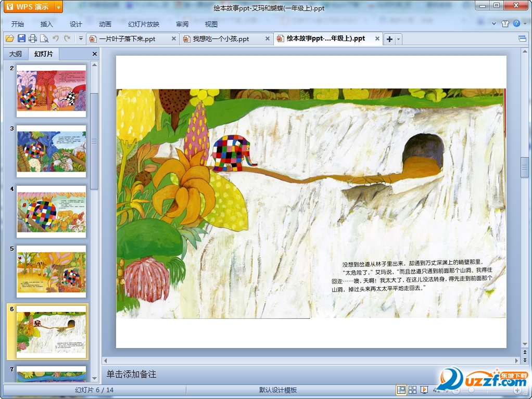Open the WPS 演示 application menu button
Viewport: 532px width, 399px height.
(x=29, y=7)
